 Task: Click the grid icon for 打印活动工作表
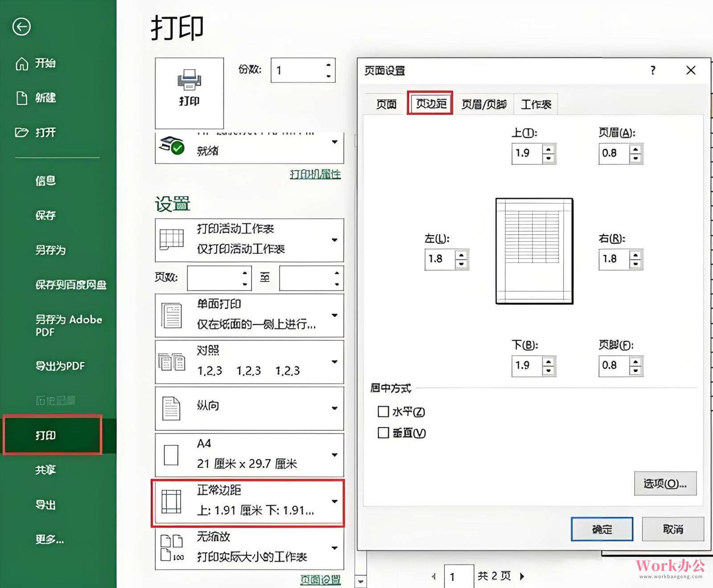(x=172, y=239)
